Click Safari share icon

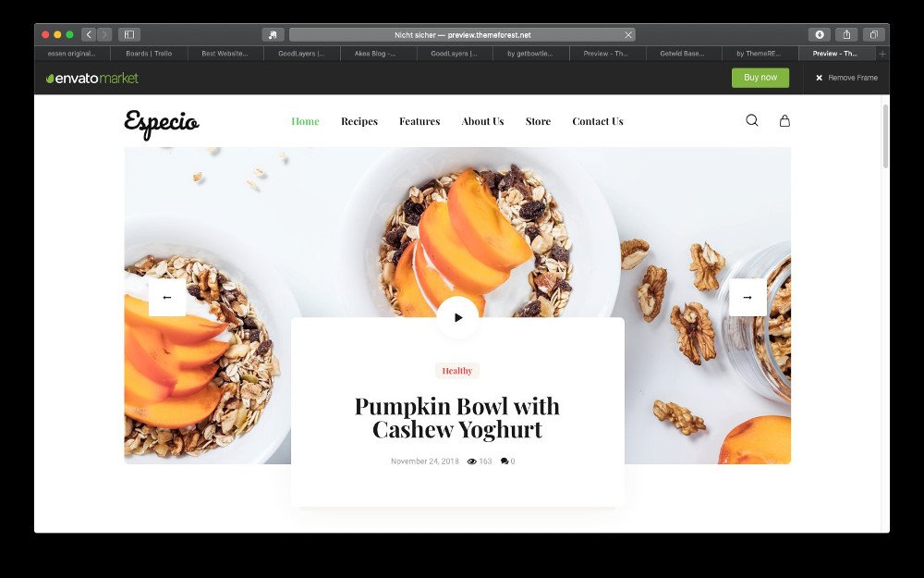pos(846,35)
